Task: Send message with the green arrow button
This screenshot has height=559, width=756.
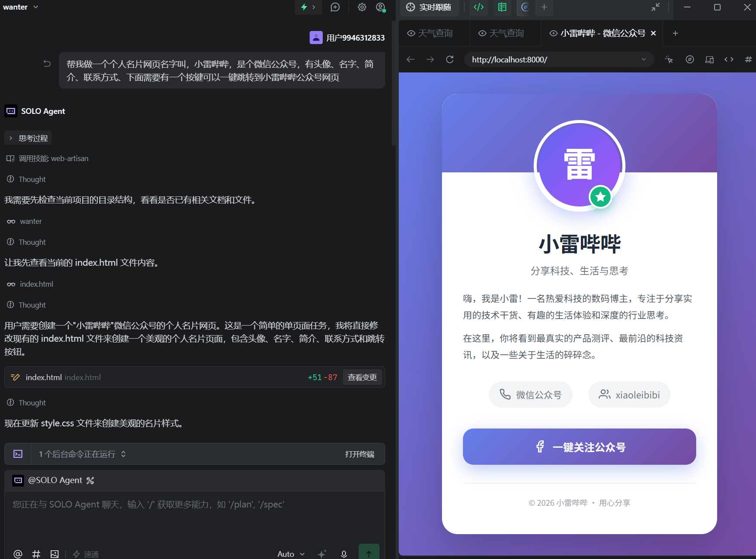Action: click(369, 552)
